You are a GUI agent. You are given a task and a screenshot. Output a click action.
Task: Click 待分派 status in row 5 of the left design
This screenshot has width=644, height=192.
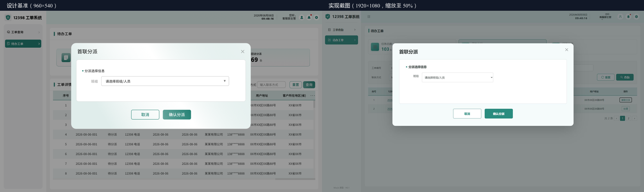[112, 144]
